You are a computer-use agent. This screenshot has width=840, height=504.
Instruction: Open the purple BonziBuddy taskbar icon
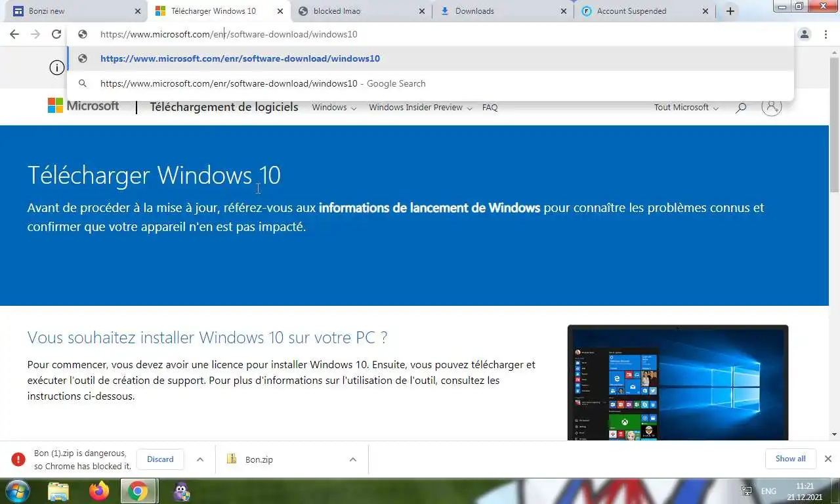coord(182,492)
